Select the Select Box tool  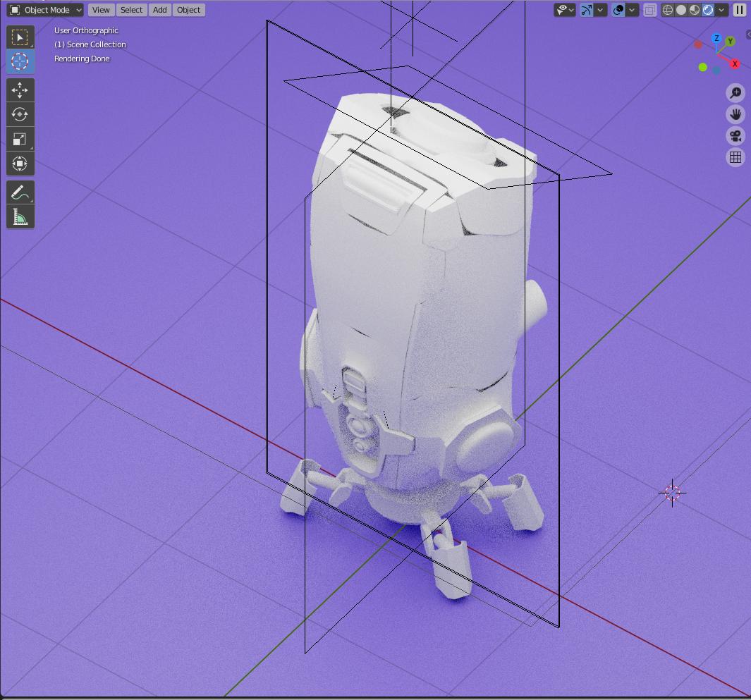pyautogui.click(x=20, y=37)
